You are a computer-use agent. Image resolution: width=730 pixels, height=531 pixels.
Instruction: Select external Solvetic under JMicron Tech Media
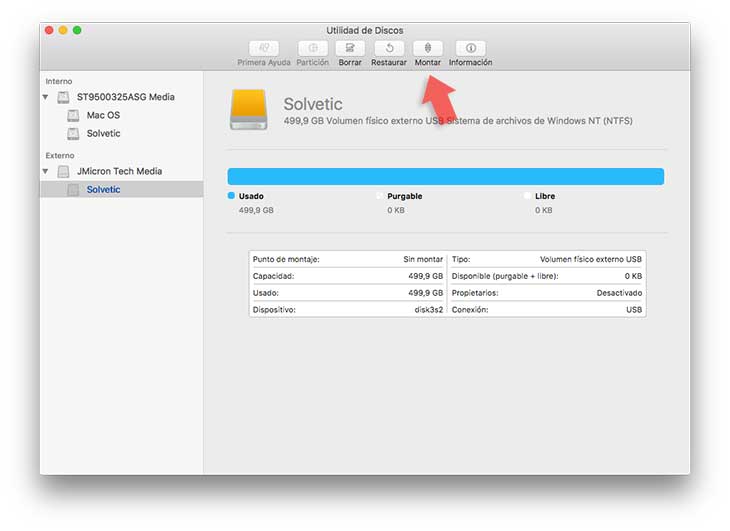[122, 189]
